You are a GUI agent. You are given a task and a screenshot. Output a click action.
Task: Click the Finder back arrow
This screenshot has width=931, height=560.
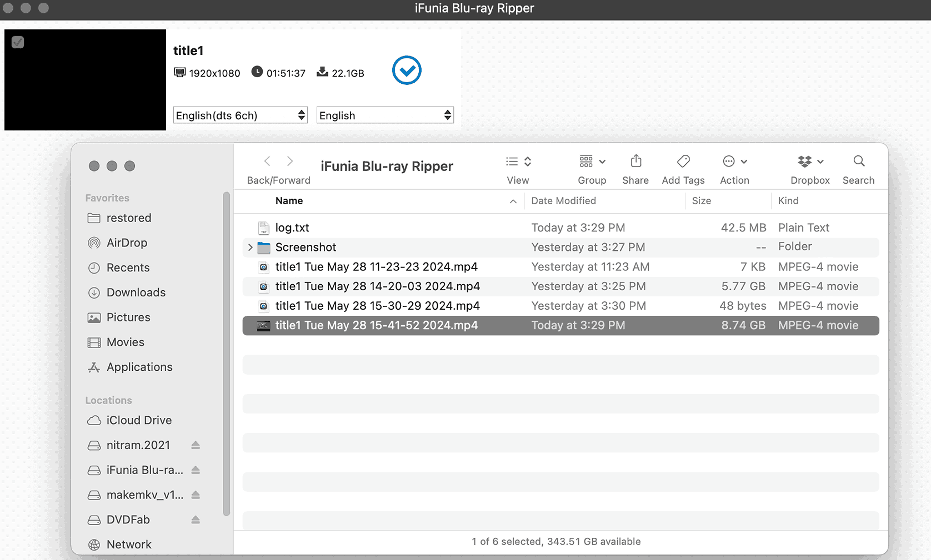tap(267, 162)
